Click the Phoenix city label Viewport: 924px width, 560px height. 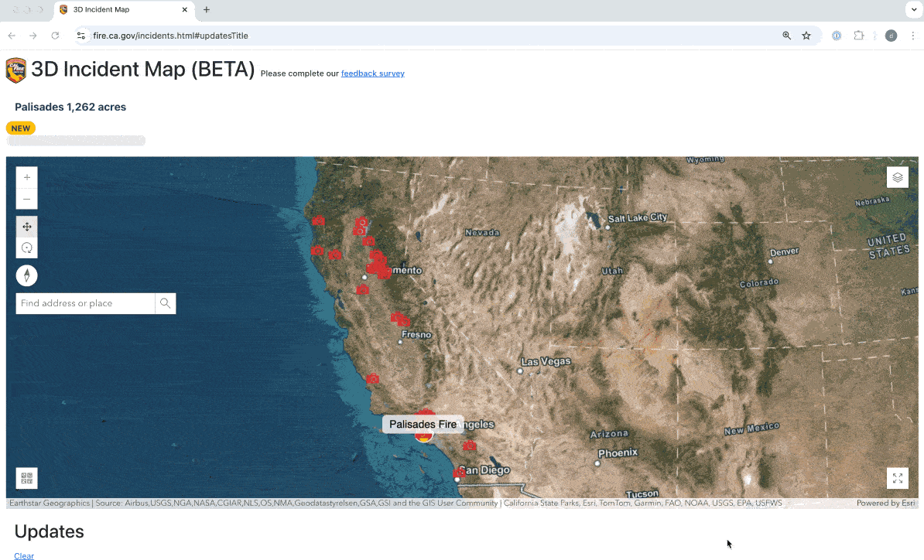coord(618,452)
